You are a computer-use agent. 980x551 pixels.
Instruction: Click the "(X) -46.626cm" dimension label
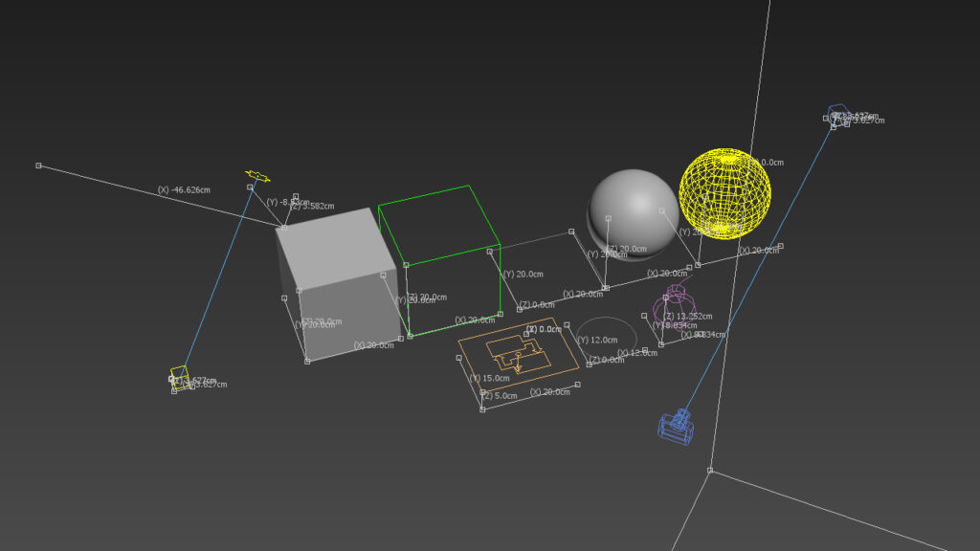[x=184, y=190]
